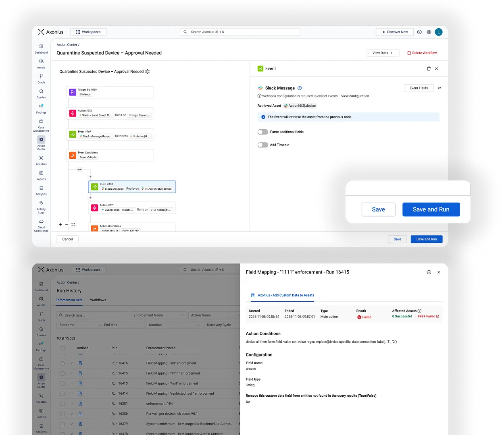504x435 pixels.
Task: Open the Duration filter dropdown
Action: point(174,325)
